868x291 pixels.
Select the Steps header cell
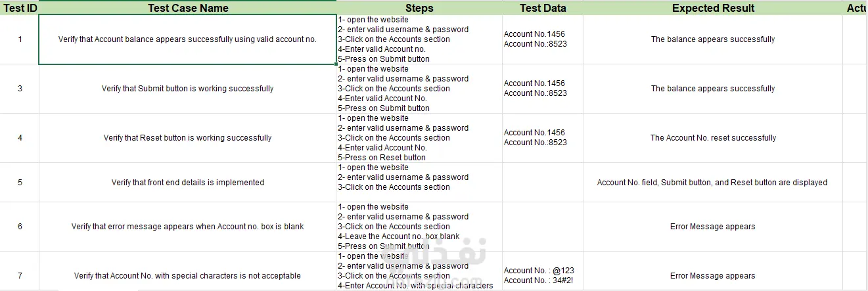pyautogui.click(x=419, y=8)
